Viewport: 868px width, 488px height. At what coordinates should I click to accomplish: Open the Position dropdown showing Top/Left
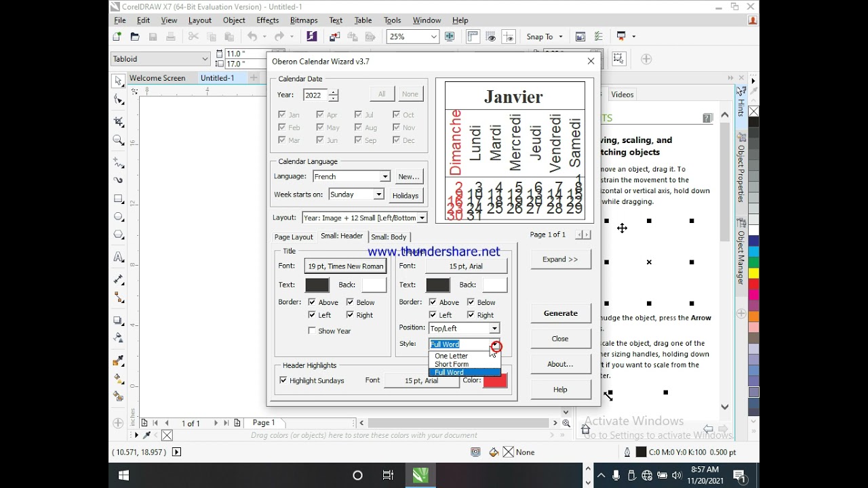click(x=464, y=328)
